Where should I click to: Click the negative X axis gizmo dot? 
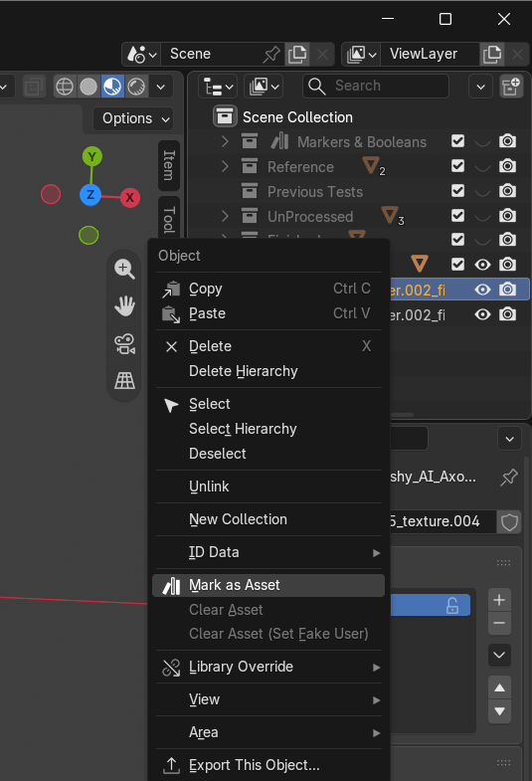coord(51,194)
